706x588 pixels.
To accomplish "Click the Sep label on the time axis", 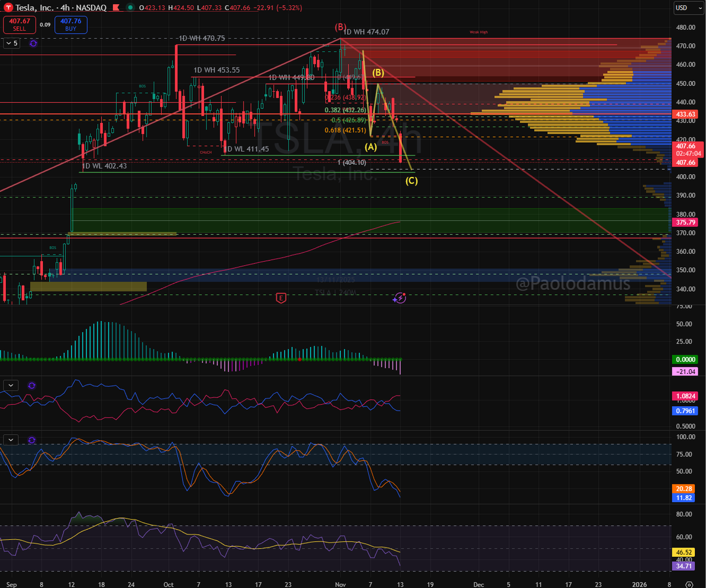I will (12, 584).
